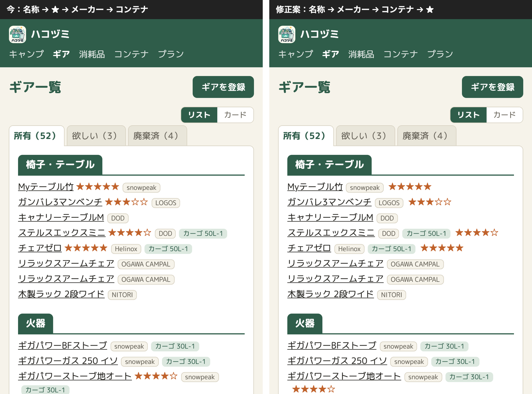
Task: Open キャンプ menu in the left panel
Action: 26,54
